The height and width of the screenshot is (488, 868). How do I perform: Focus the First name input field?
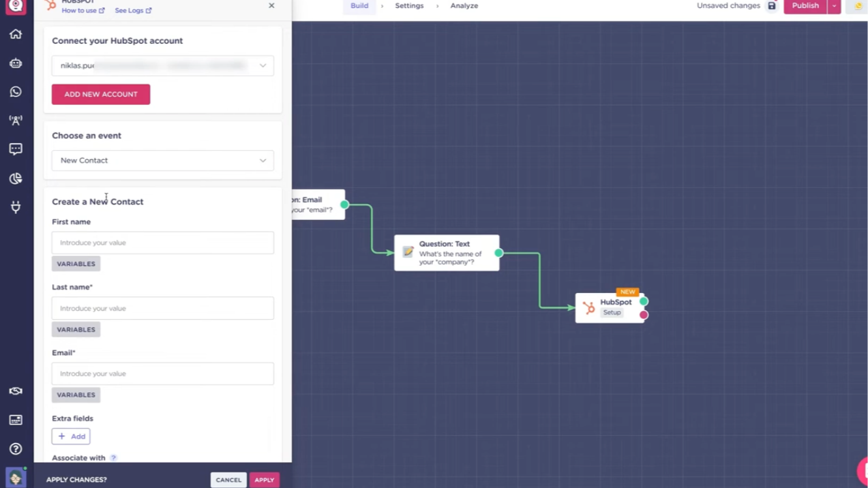click(x=163, y=243)
